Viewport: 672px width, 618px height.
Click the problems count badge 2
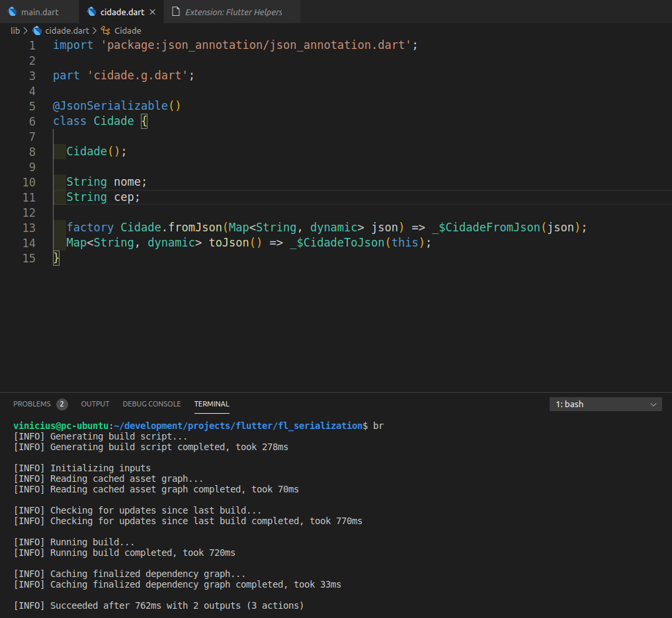coord(62,405)
